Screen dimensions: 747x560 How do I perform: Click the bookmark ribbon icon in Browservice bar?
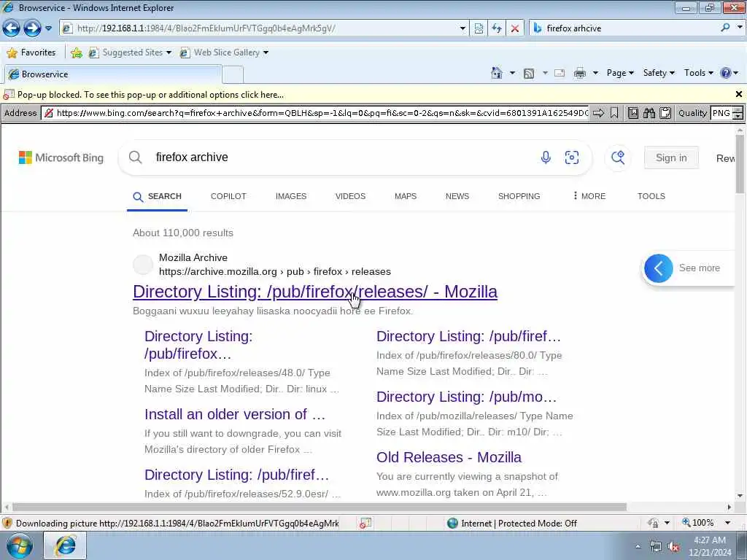(x=614, y=113)
